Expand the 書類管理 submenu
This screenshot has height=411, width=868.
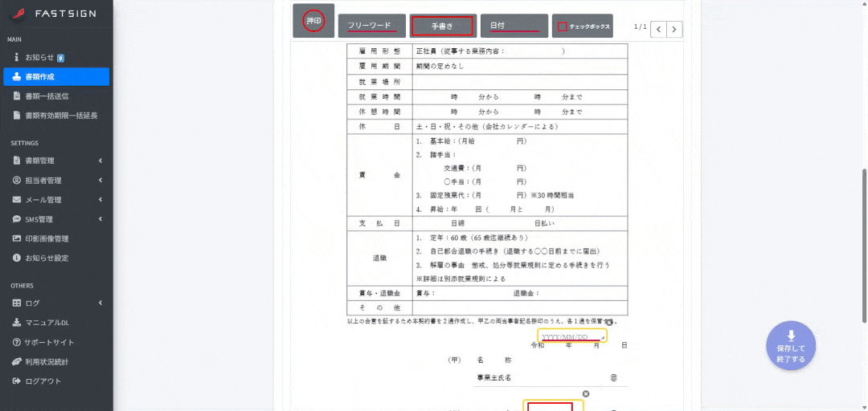pos(56,161)
